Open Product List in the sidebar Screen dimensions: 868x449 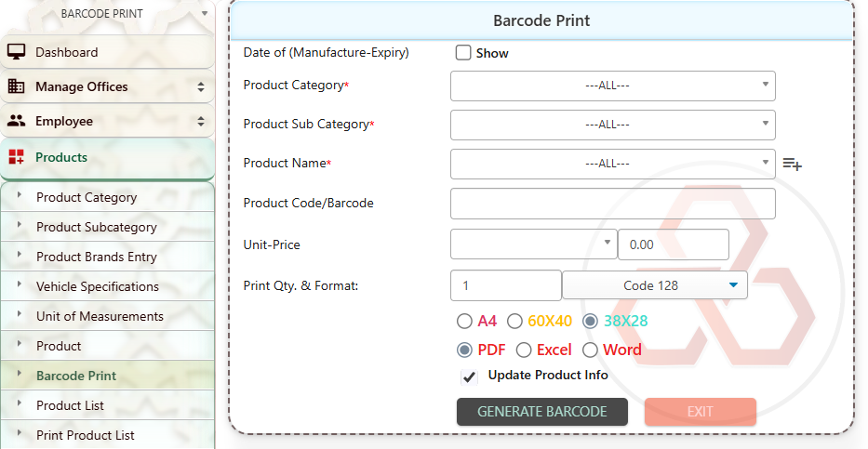point(70,405)
